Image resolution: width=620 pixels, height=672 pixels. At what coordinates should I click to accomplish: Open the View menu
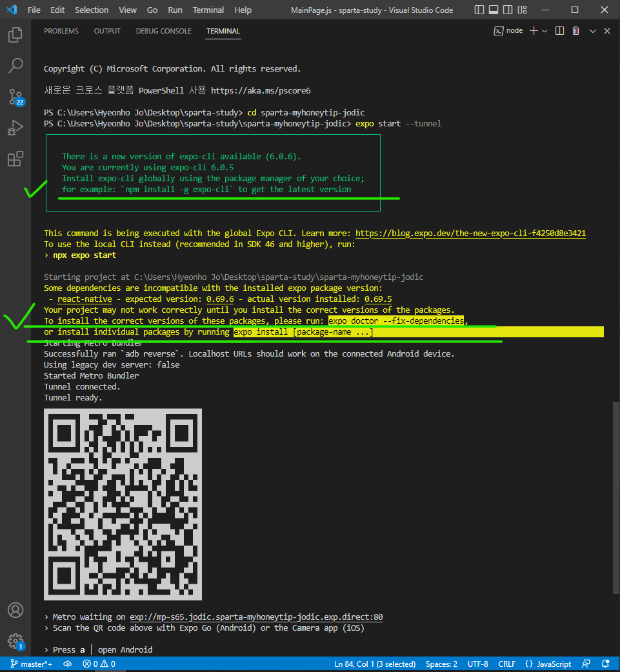[x=128, y=10]
